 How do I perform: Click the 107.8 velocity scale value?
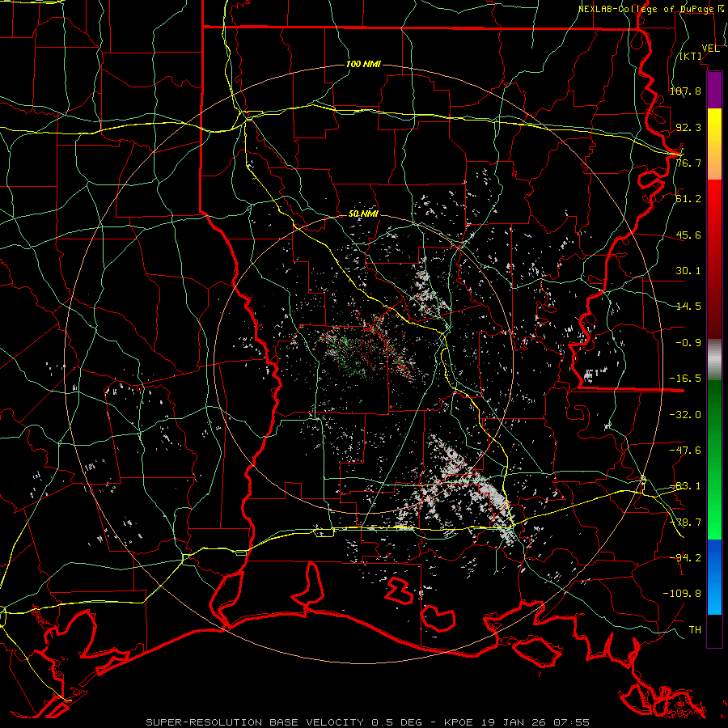point(685,91)
